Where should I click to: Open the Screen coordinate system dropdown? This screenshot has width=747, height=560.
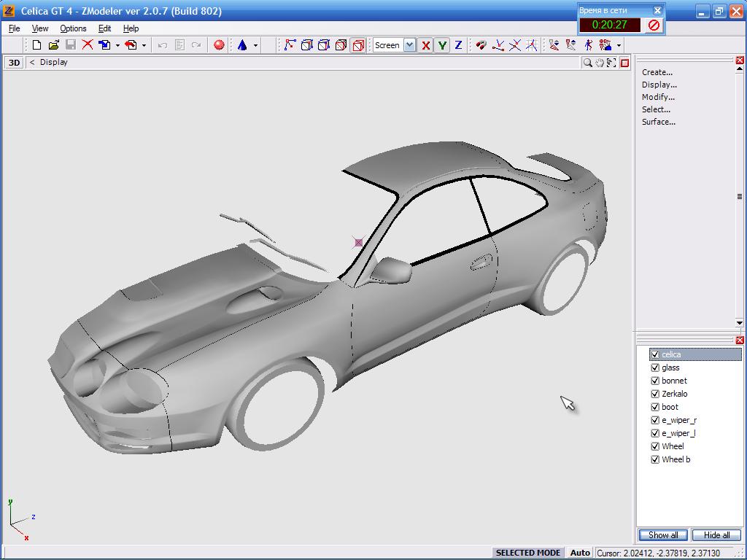click(409, 45)
